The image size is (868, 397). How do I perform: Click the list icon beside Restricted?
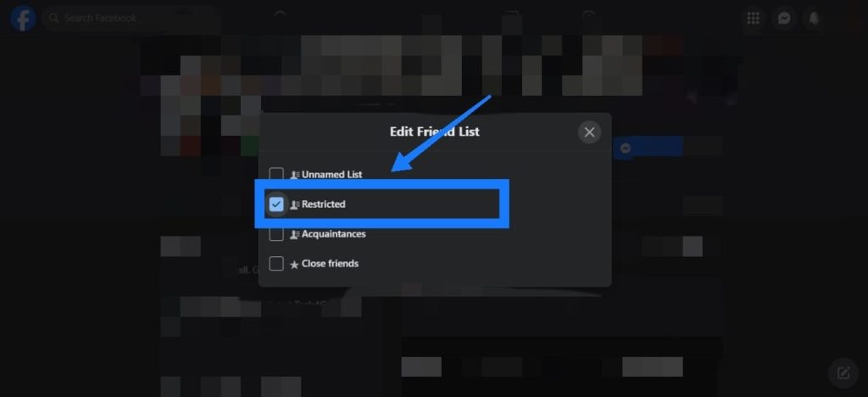(294, 205)
